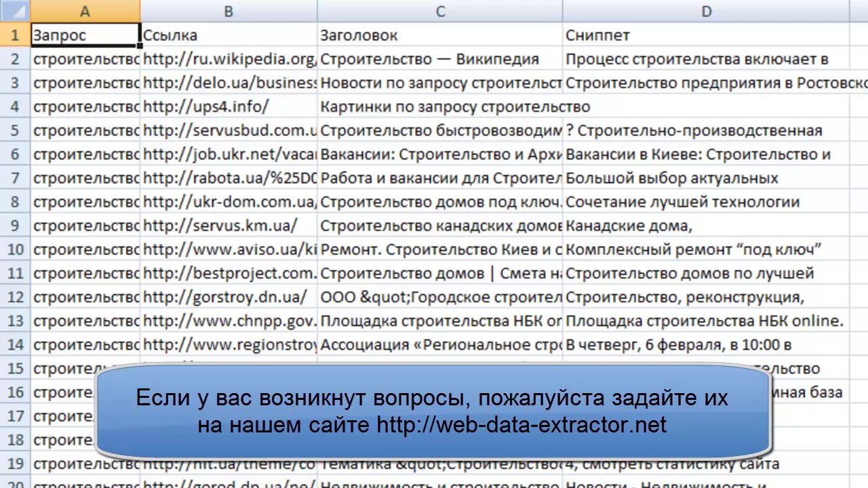868x488 pixels.
Task: Click cell 'Работа и вакансии для Строител'
Action: [x=440, y=178]
